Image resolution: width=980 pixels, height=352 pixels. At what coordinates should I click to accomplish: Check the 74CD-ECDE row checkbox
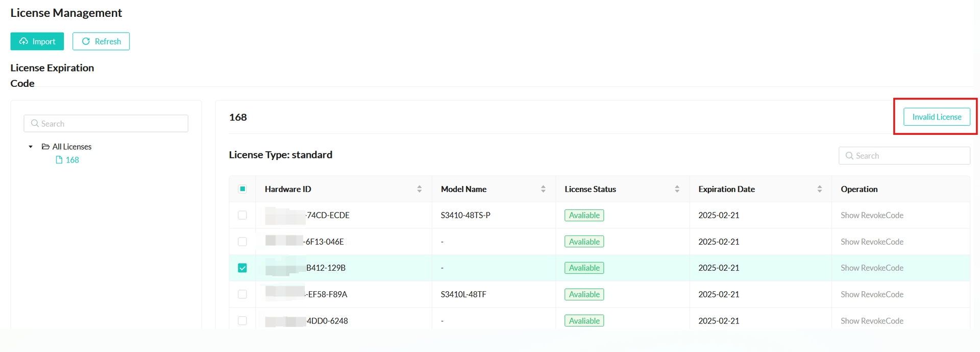pos(242,215)
